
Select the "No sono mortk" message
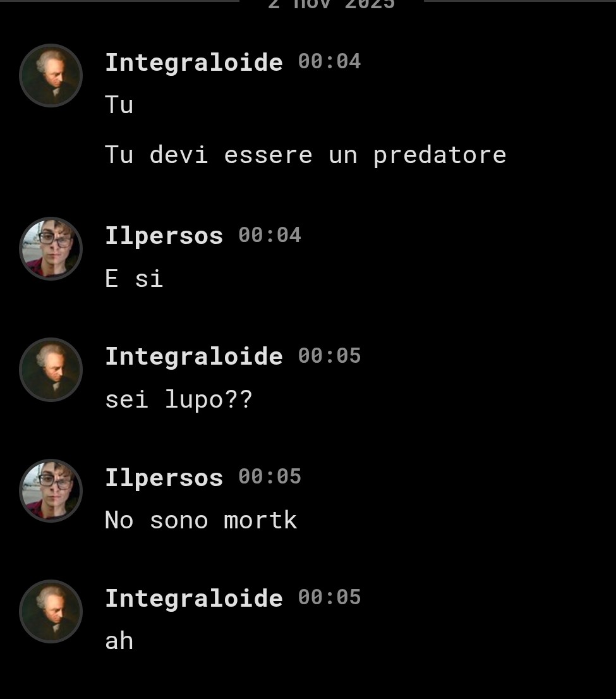[201, 520]
